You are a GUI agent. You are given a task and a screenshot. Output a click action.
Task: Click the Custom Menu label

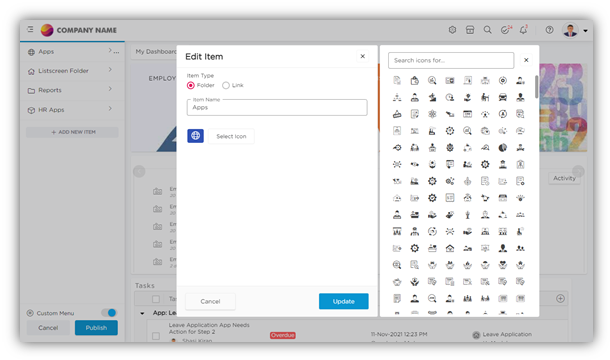55,313
